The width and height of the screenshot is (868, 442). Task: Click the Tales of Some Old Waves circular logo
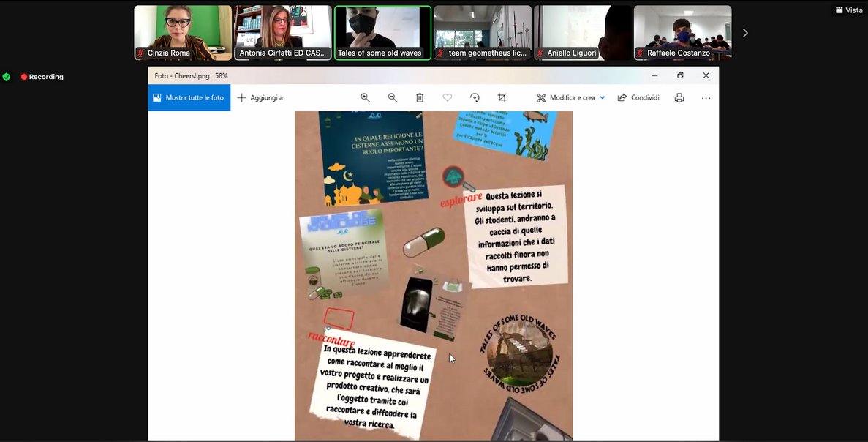520,353
